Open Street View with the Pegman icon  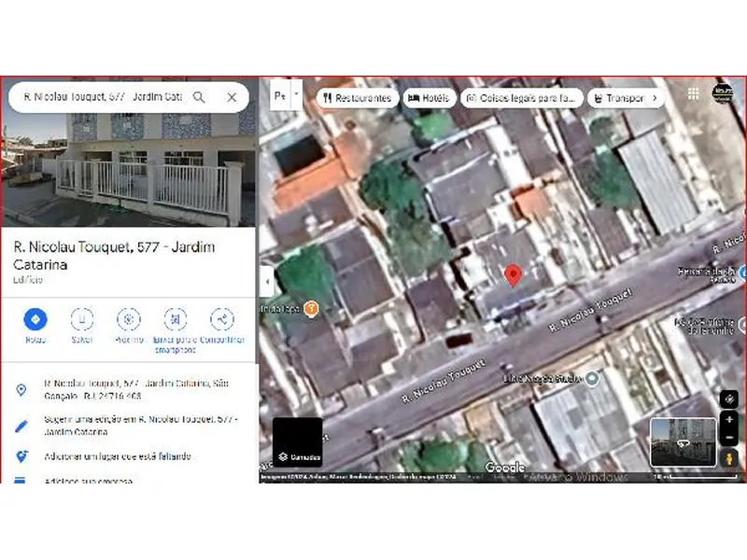[x=728, y=457]
